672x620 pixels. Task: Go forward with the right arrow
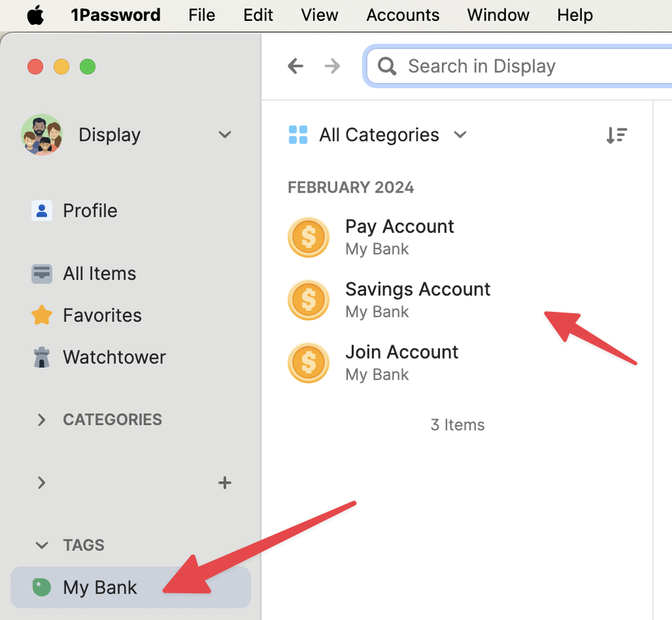click(x=332, y=66)
